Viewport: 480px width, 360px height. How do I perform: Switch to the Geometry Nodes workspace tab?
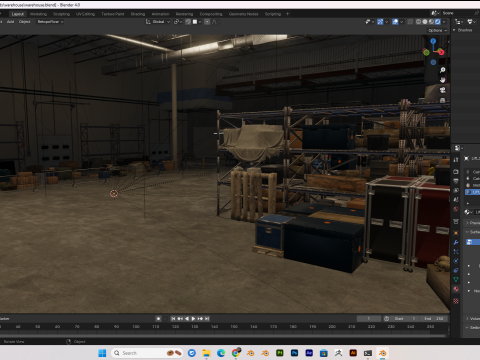tap(243, 14)
